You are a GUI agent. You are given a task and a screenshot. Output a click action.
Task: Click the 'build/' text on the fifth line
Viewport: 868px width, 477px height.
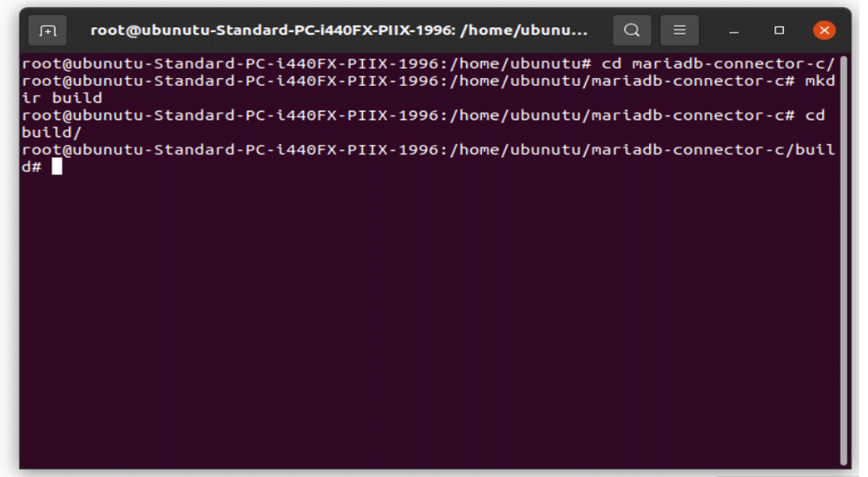pyautogui.click(x=51, y=132)
